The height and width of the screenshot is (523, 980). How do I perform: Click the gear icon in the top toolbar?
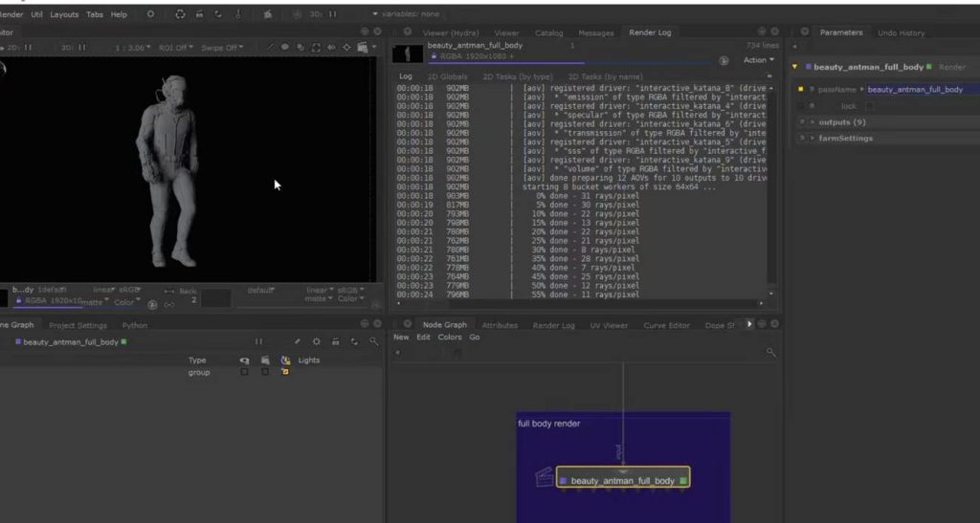pos(150,14)
